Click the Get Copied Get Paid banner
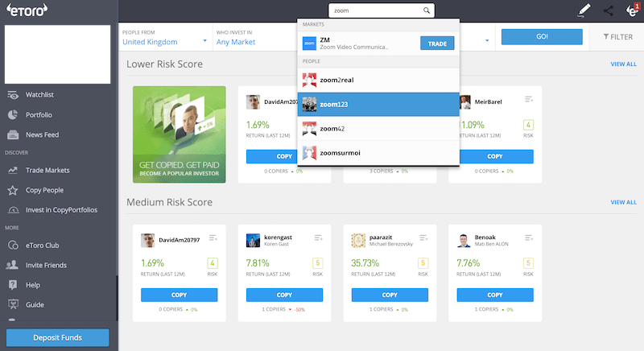 tap(179, 134)
